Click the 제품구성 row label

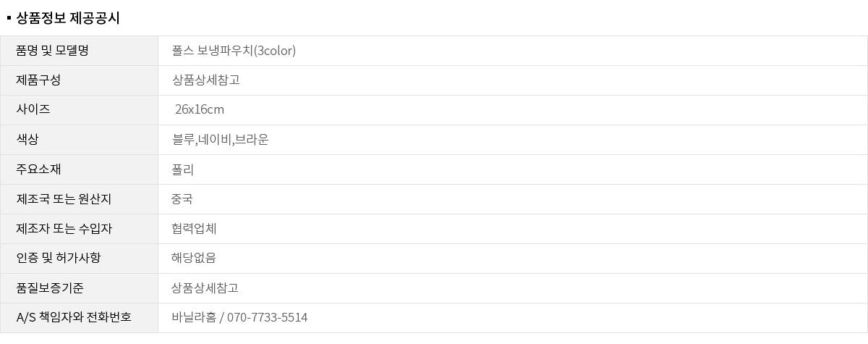(38, 80)
